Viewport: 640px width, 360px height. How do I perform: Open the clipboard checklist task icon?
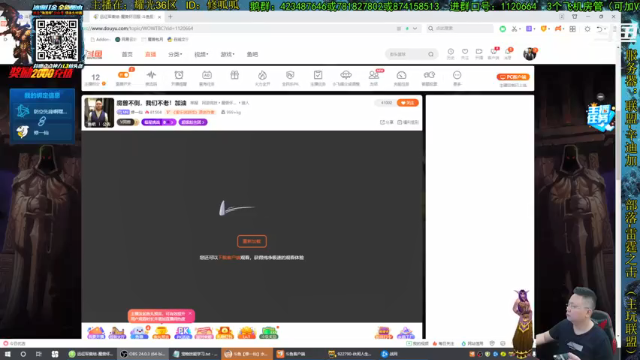click(318, 75)
